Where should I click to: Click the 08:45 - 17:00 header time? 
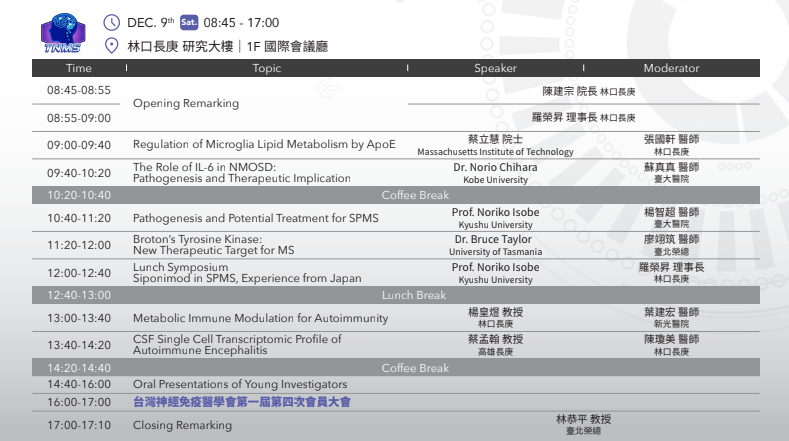241,23
